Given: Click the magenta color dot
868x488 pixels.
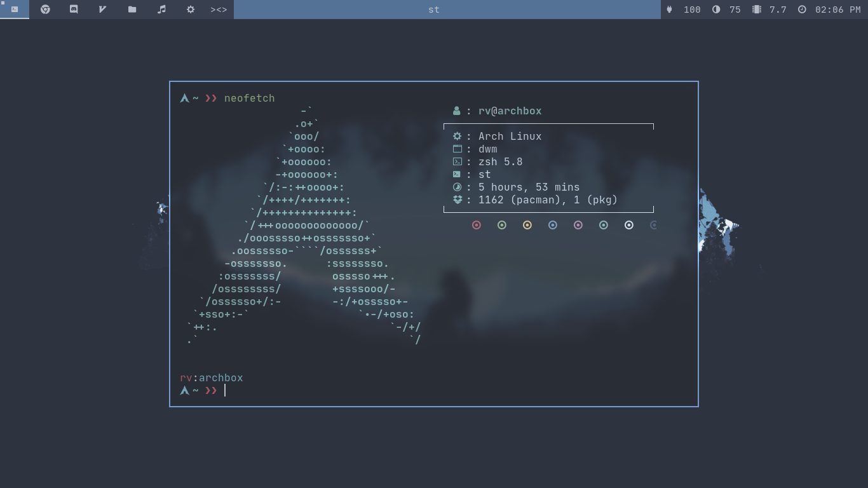Looking at the screenshot, I should [578, 225].
